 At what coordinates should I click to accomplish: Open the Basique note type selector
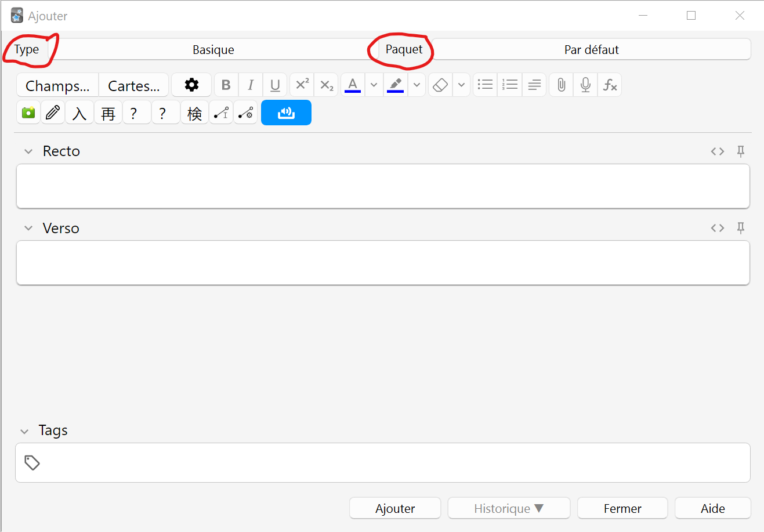213,49
